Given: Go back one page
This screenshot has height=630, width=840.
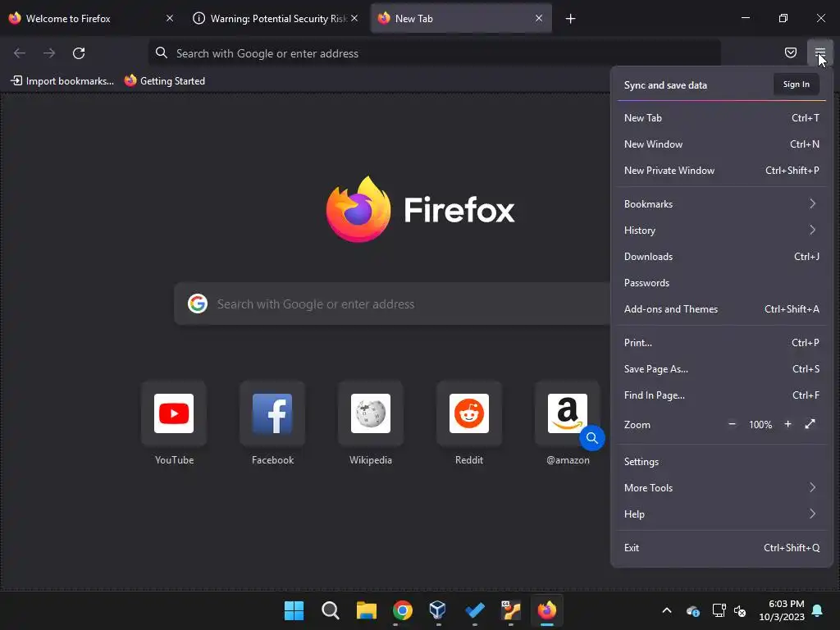Looking at the screenshot, I should [x=20, y=53].
